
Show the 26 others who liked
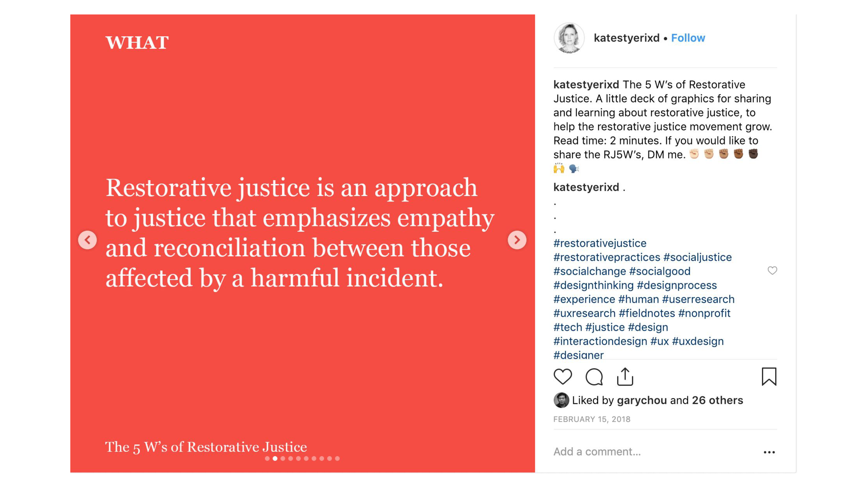pos(717,400)
